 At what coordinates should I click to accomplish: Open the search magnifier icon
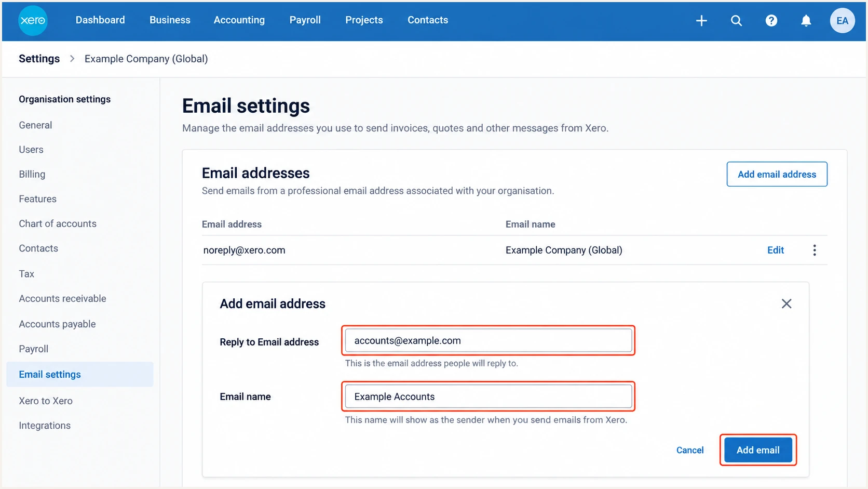[x=736, y=21]
